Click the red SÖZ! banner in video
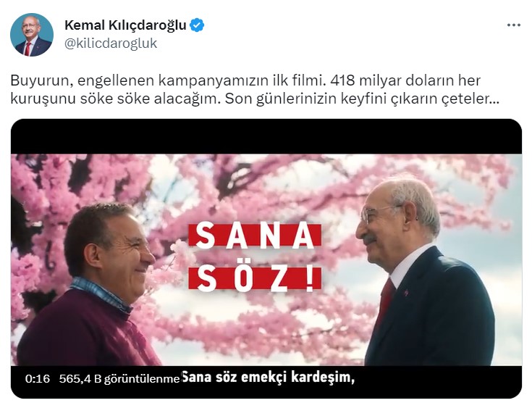The height and width of the screenshot is (408, 532). point(255,279)
